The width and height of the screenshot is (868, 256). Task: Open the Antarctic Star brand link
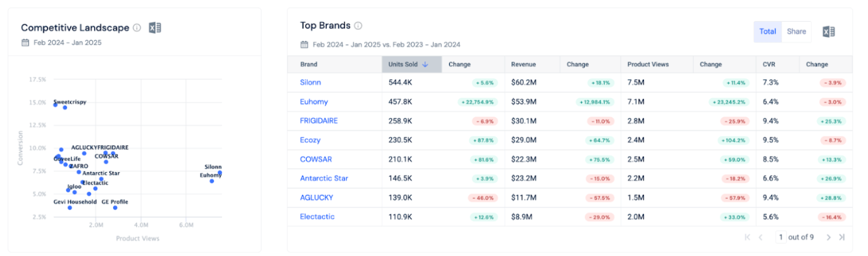point(324,178)
